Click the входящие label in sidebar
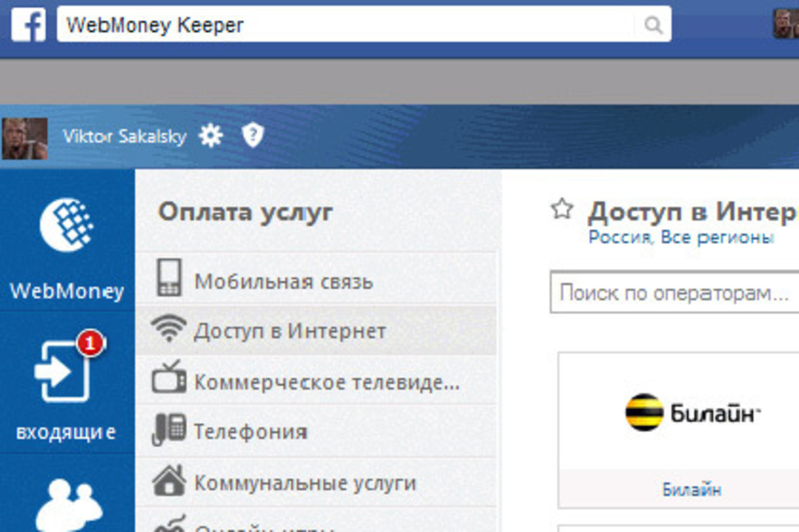This screenshot has width=799, height=532. 66,432
